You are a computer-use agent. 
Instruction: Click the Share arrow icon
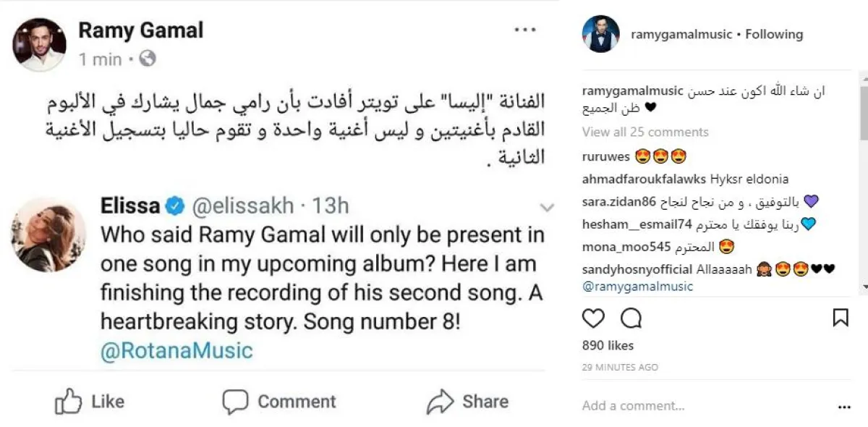[439, 401]
